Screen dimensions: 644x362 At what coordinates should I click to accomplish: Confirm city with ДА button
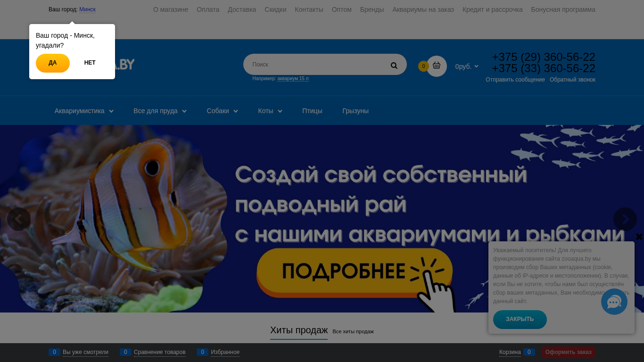pyautogui.click(x=53, y=63)
